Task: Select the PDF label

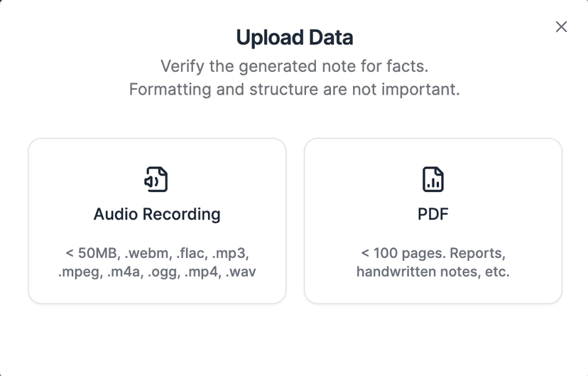Action: (433, 214)
